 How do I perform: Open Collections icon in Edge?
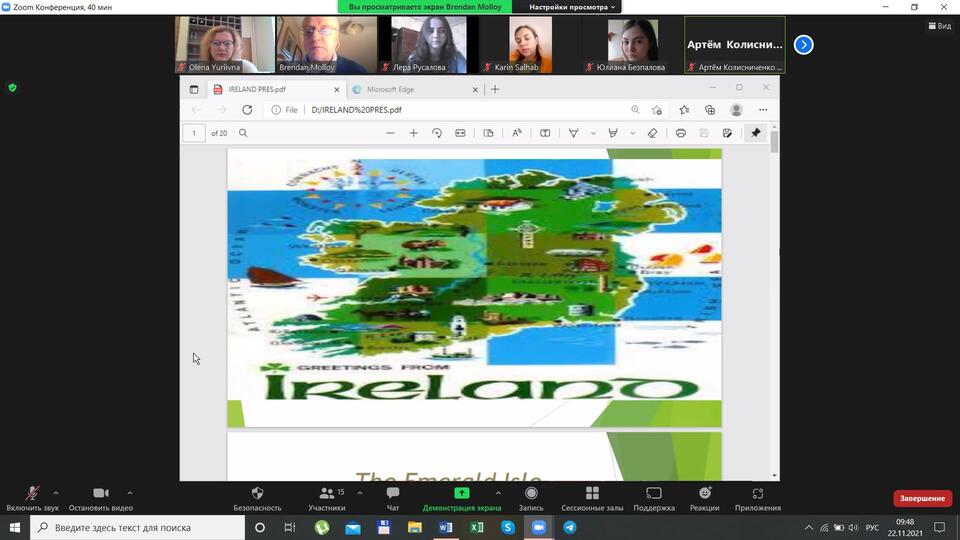[x=710, y=110]
